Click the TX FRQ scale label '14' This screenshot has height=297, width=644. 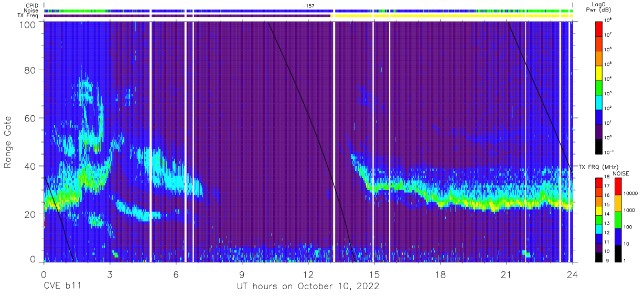(x=607, y=214)
